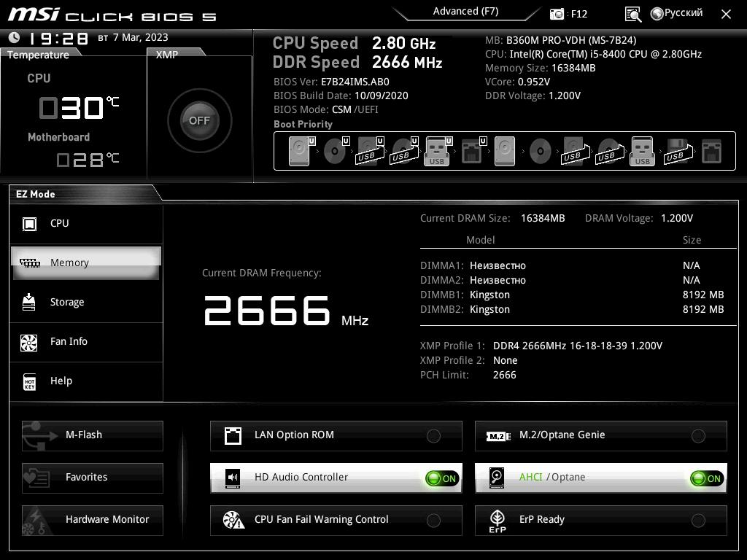Viewport: 747px width, 560px height.
Task: Choose the legacy network boot icon without U badge
Action: point(712,151)
